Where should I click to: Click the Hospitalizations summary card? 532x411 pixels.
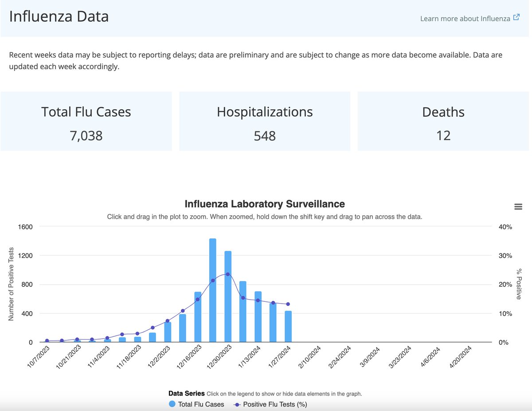pyautogui.click(x=265, y=121)
